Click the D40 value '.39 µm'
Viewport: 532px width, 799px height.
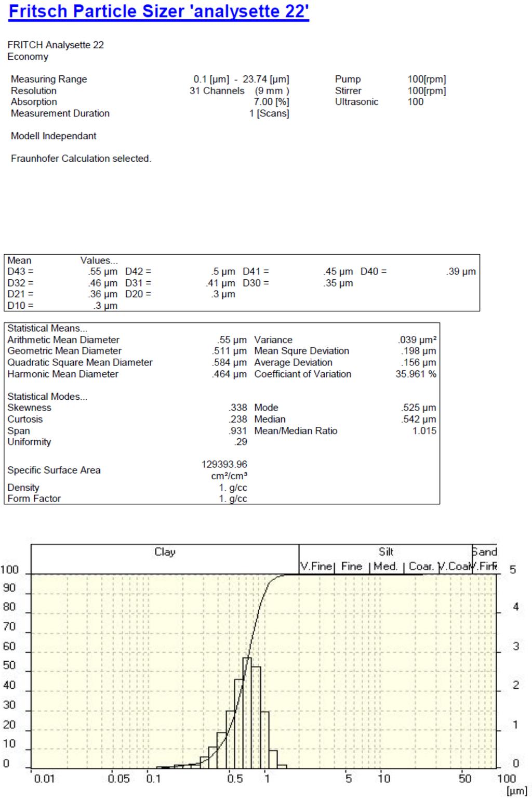(x=461, y=271)
